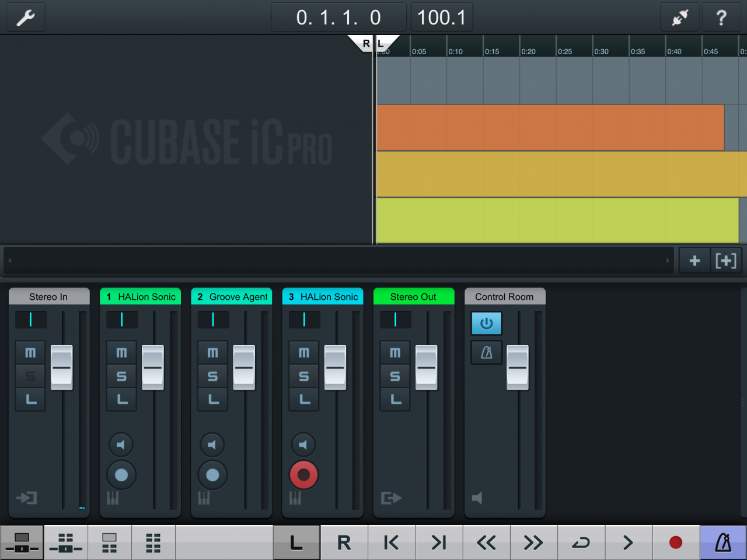
Task: Click the time position display 0. 1. 1. 0
Action: 338,17
